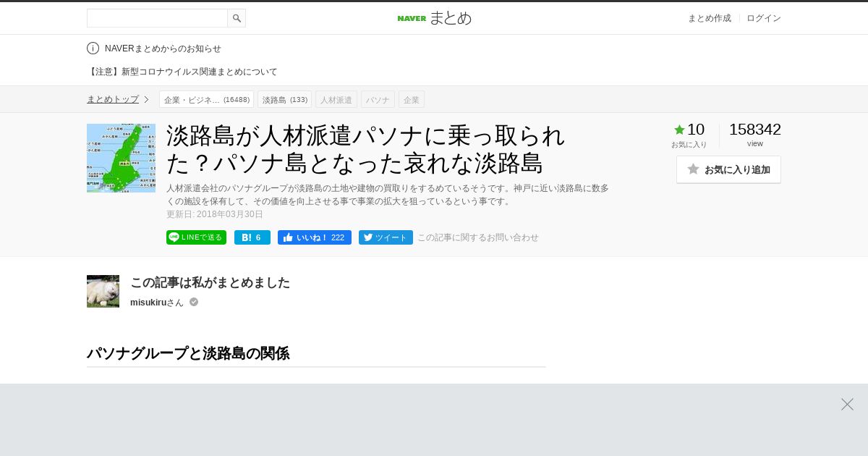Open the Awaji island map thumbnail
This screenshot has height=456, width=868.
121,158
